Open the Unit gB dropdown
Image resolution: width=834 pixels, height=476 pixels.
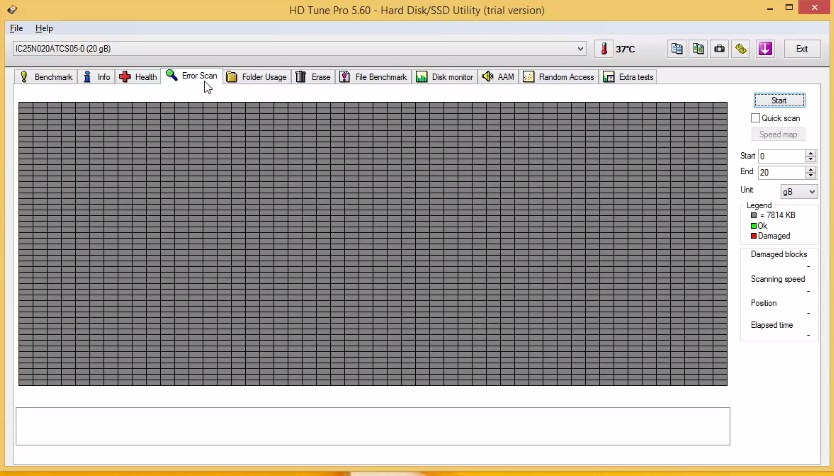tap(799, 191)
